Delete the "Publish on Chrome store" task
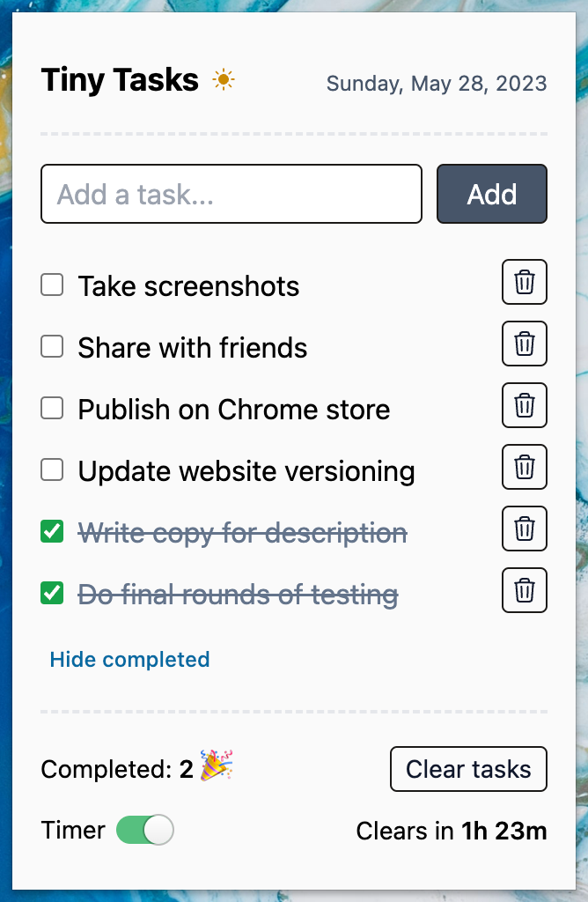The image size is (588, 902). pyautogui.click(x=524, y=405)
